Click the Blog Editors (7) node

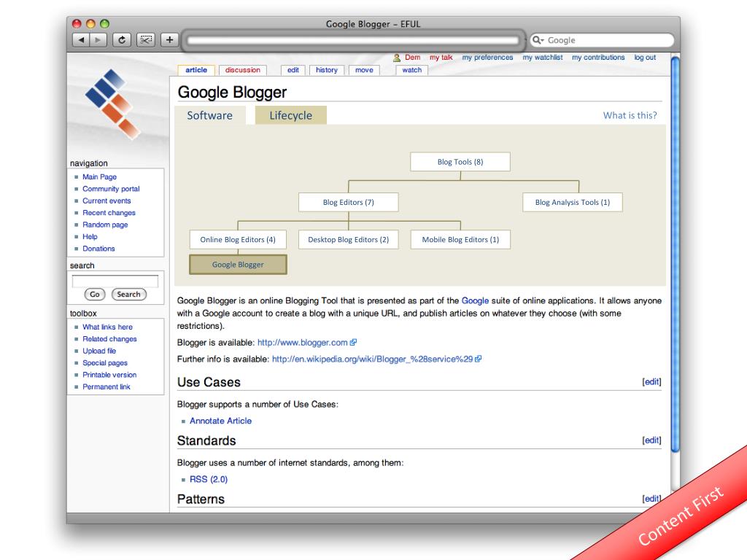point(348,203)
